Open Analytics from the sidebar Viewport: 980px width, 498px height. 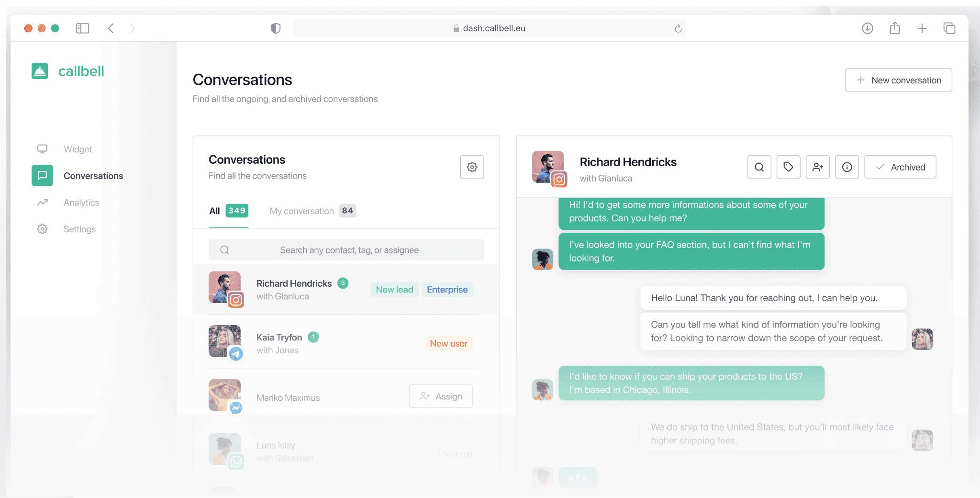[x=81, y=203]
